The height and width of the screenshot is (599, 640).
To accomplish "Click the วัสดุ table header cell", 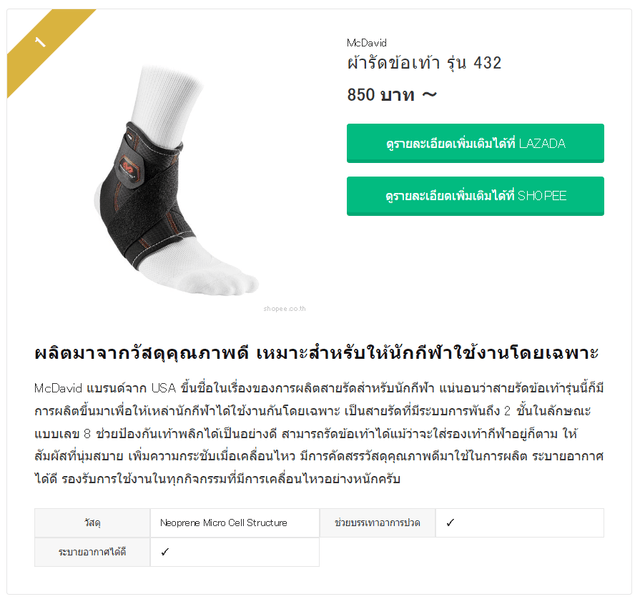I will pos(92,523).
